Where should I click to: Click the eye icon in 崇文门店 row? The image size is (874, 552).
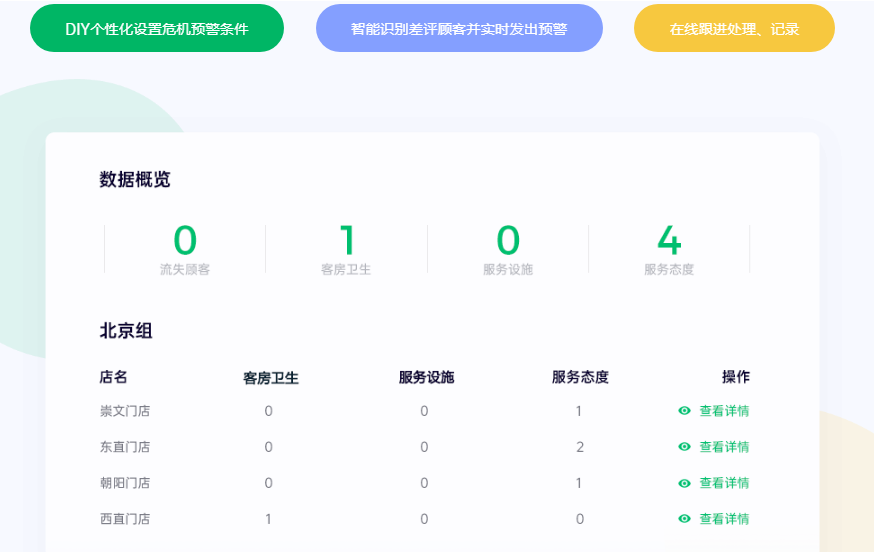pos(684,411)
